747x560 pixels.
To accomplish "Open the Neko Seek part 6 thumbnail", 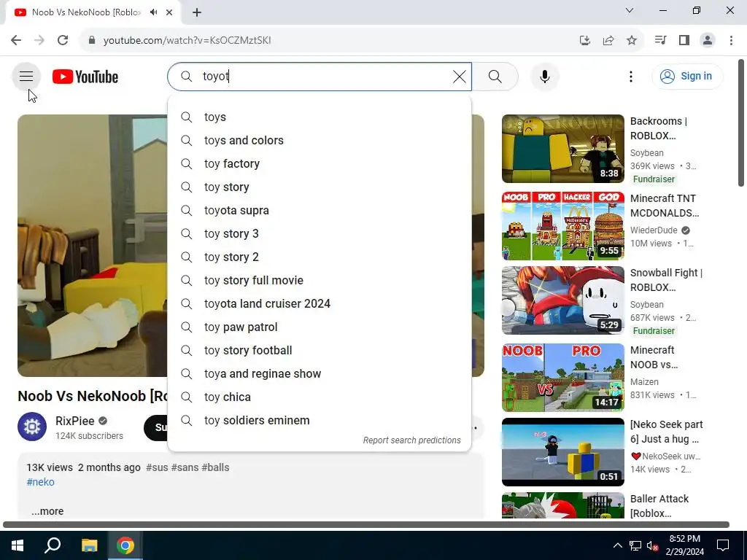I will tap(562, 452).
